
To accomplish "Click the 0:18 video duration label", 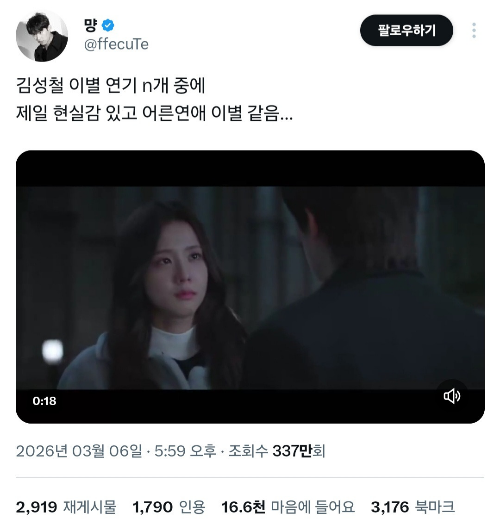I will coord(44,401).
